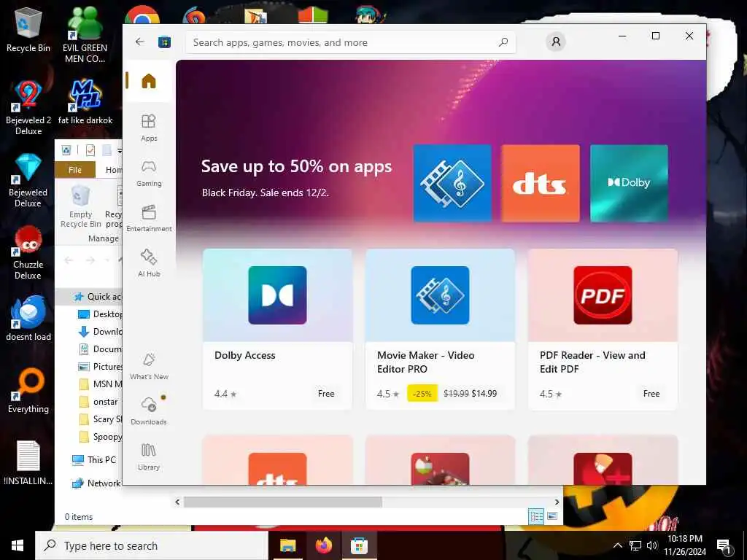Open Movie Maker - Video Editor PRO card
The width and height of the screenshot is (747, 560).
tap(440, 329)
